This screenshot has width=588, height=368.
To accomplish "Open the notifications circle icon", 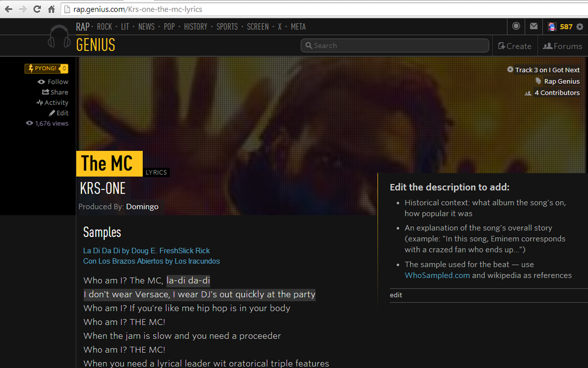I will 516,26.
